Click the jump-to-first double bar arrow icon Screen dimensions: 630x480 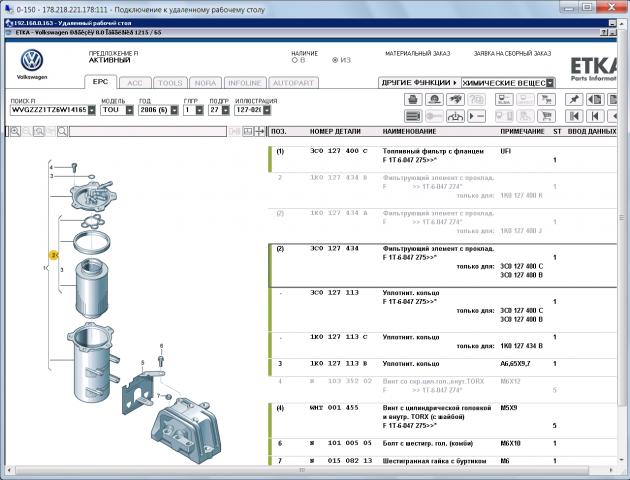574,116
